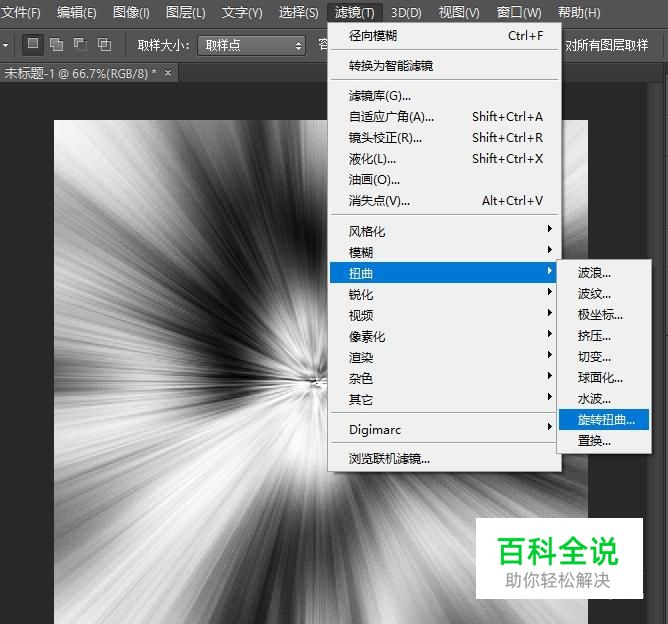This screenshot has width=668, height=624.
Task: Open the 编辑(E) menu
Action: [x=77, y=12]
